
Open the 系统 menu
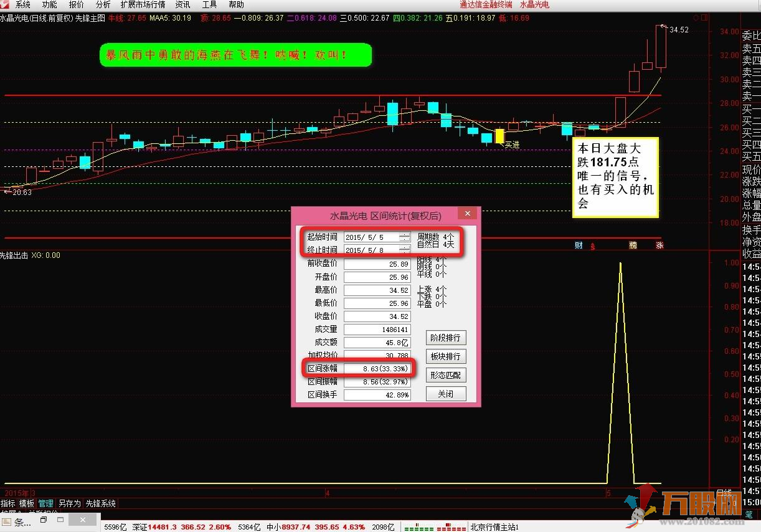pos(22,4)
